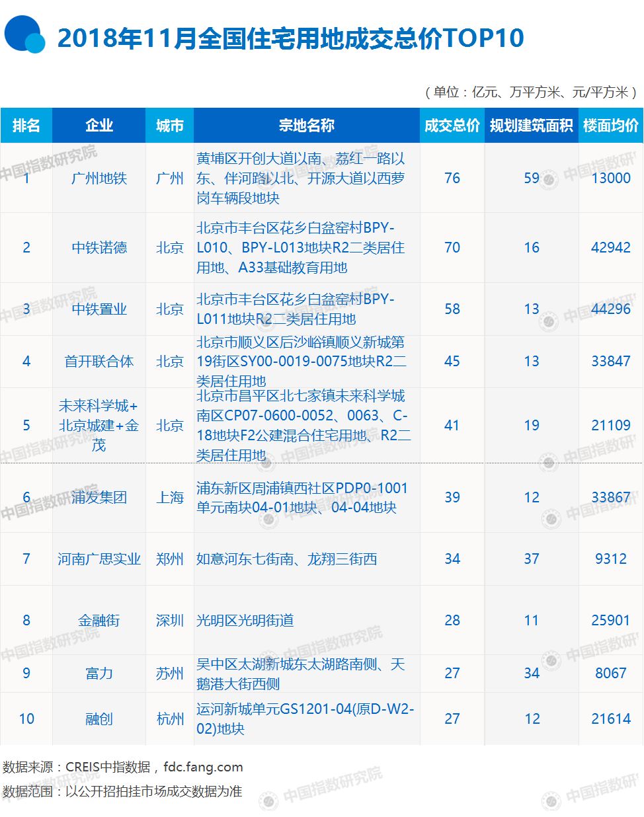Click the title "2018年11月全国住宅用地成交总价TOP10"

coord(290,38)
